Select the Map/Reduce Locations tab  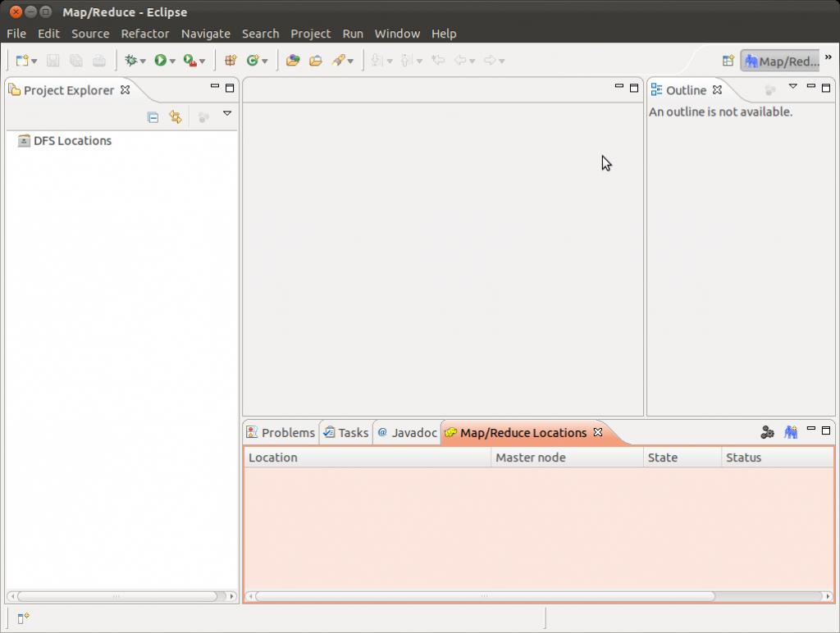click(523, 433)
